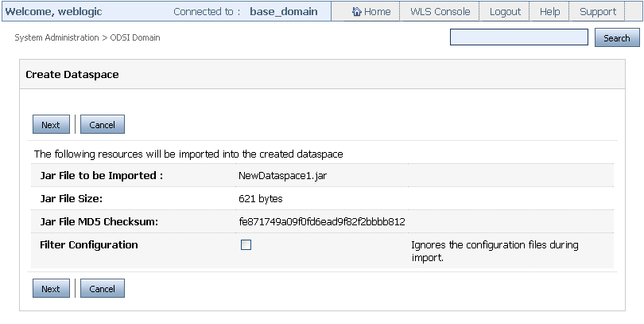The image size is (644, 324).
Task: Click the Welcome, weblogic text
Action: click(53, 11)
